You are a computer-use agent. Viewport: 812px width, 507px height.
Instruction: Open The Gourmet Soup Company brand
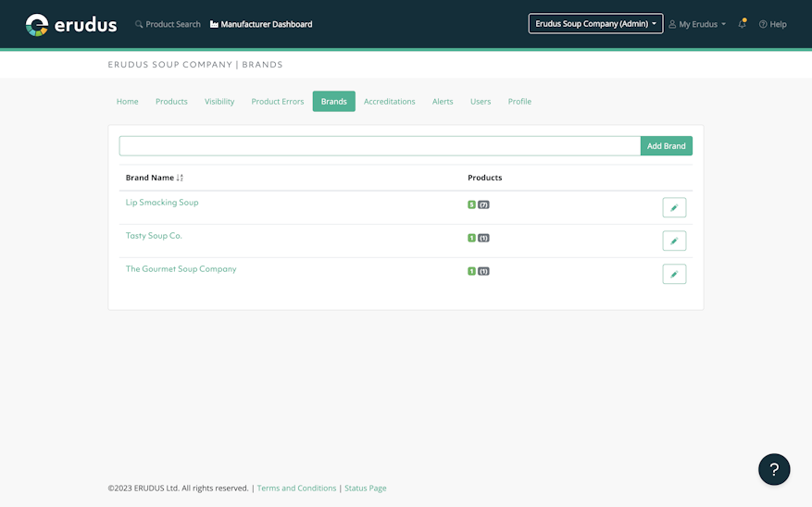click(181, 269)
